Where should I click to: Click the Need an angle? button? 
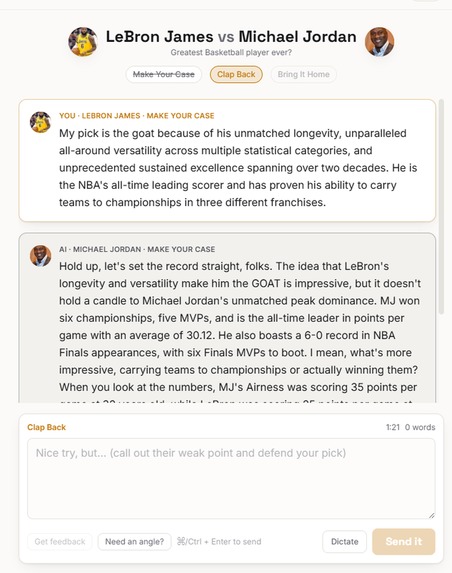134,542
